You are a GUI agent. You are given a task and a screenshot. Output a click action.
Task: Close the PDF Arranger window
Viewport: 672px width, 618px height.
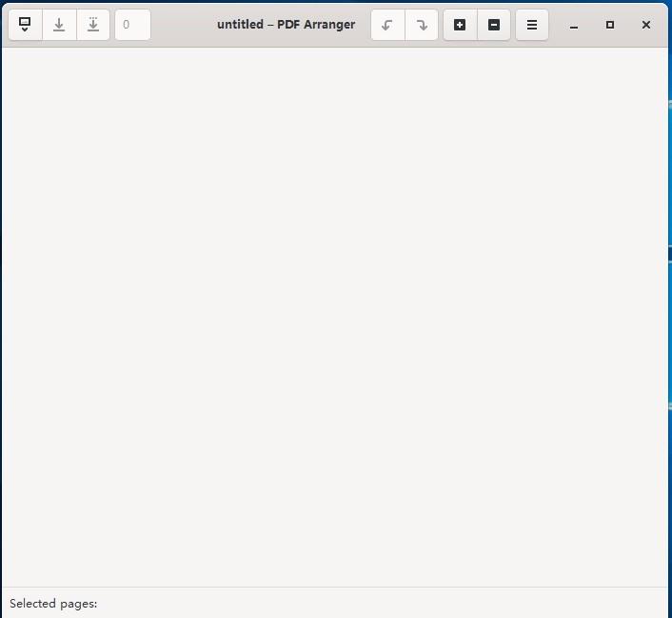pos(646,25)
